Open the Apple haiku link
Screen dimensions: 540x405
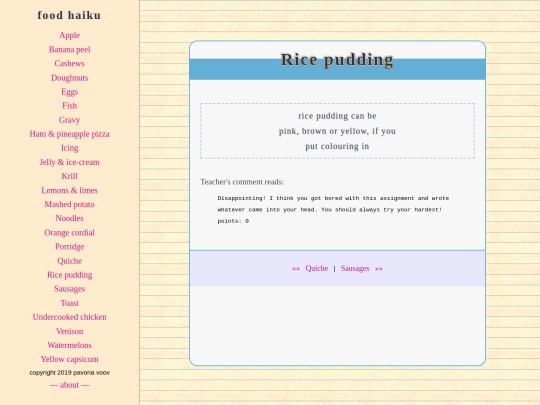(x=70, y=35)
